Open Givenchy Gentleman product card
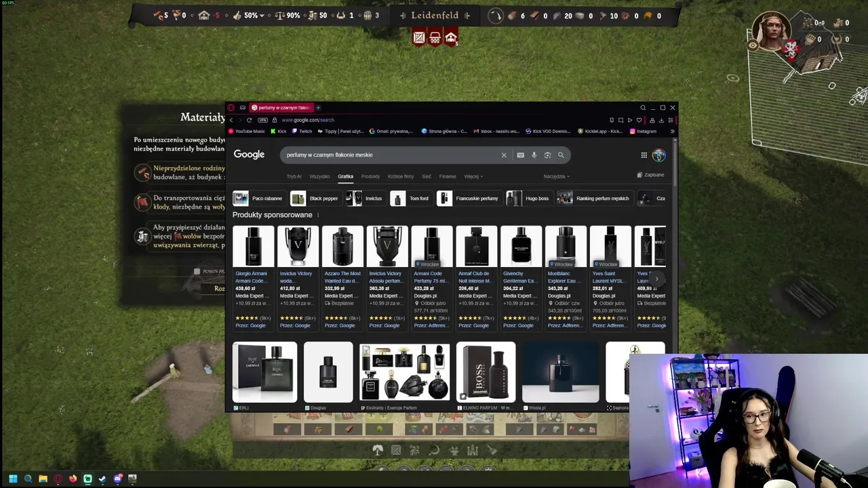The image size is (868, 488). (521, 278)
